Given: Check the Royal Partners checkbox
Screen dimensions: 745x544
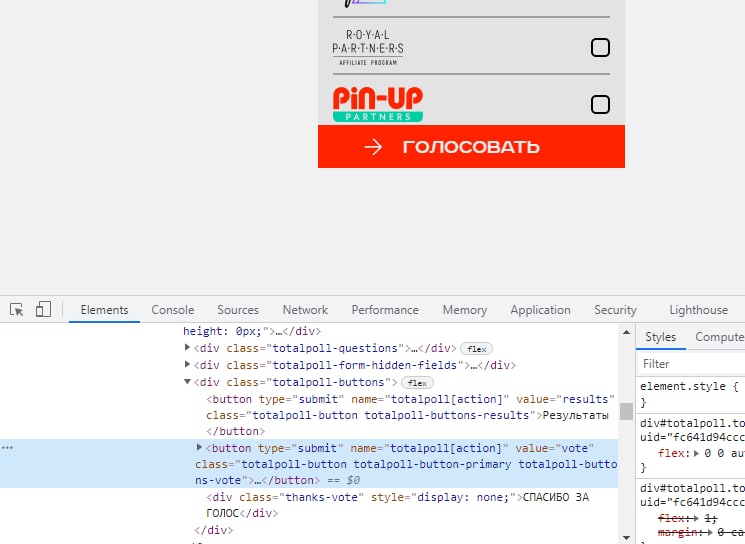Looking at the screenshot, I should pos(600,48).
